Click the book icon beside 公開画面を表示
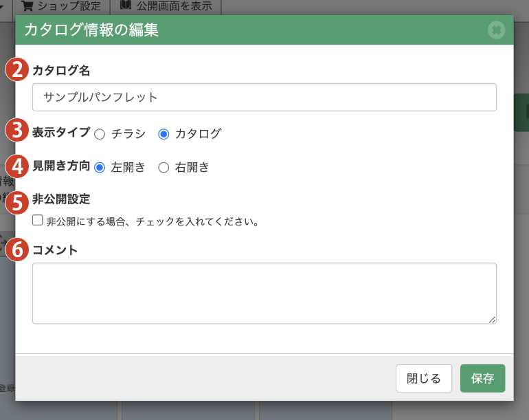 (126, 6)
